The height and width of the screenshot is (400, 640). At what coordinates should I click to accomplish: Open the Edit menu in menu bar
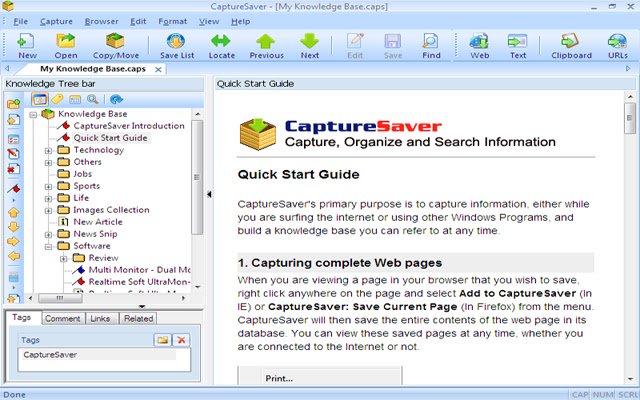(x=138, y=22)
